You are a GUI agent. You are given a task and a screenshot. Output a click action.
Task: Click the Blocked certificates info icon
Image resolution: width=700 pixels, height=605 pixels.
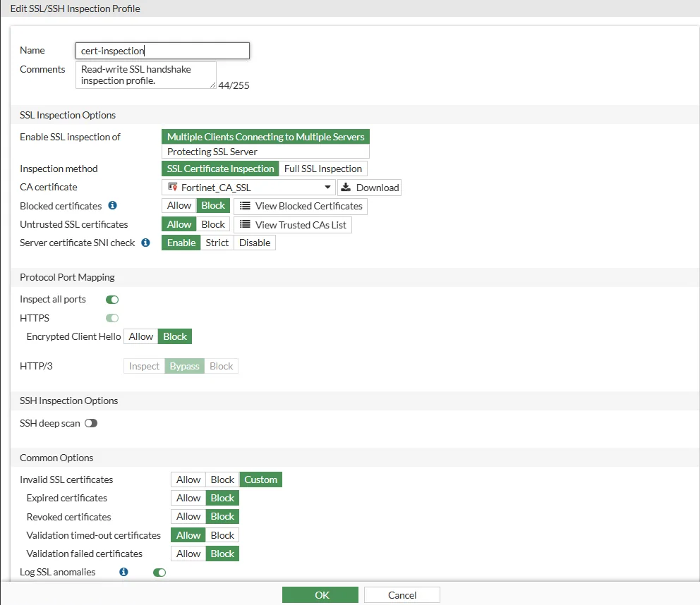(x=112, y=205)
